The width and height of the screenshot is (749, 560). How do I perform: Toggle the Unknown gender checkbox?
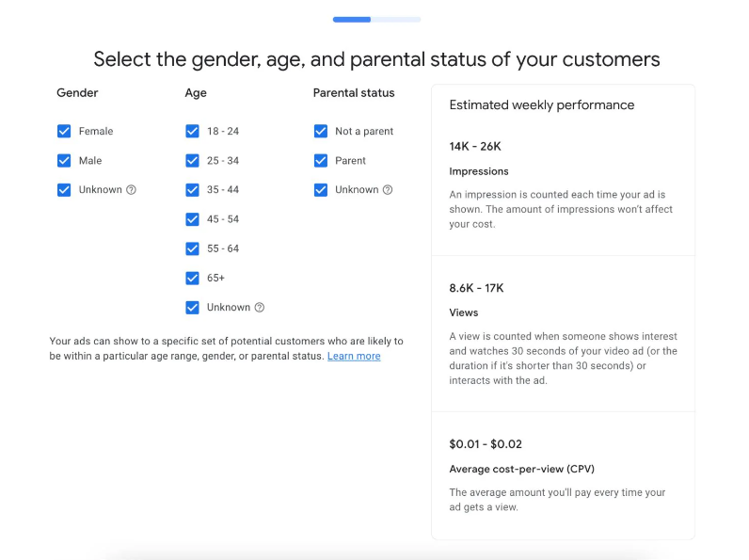(64, 190)
